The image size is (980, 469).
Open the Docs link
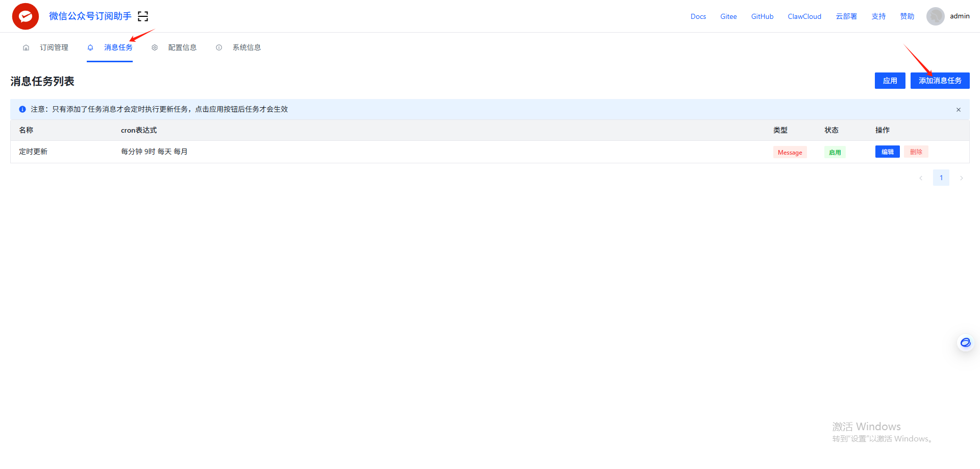coord(698,16)
